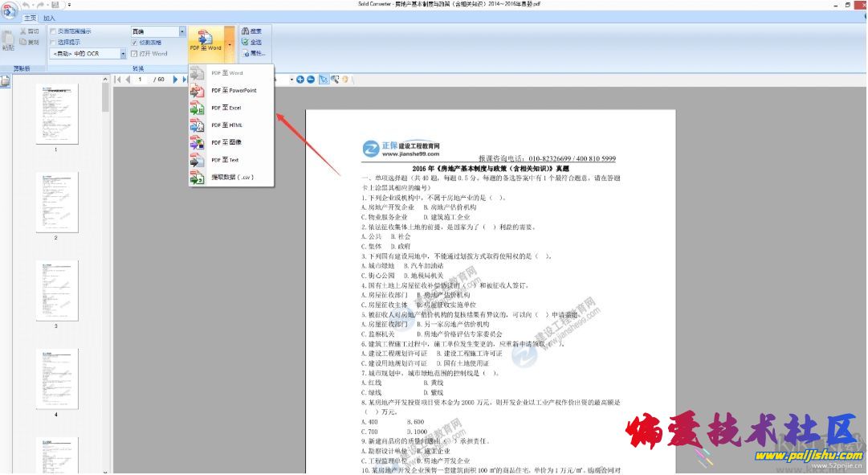This screenshot has height=475, width=868.
Task: Click the zoom out minus icon
Action: coord(311,80)
